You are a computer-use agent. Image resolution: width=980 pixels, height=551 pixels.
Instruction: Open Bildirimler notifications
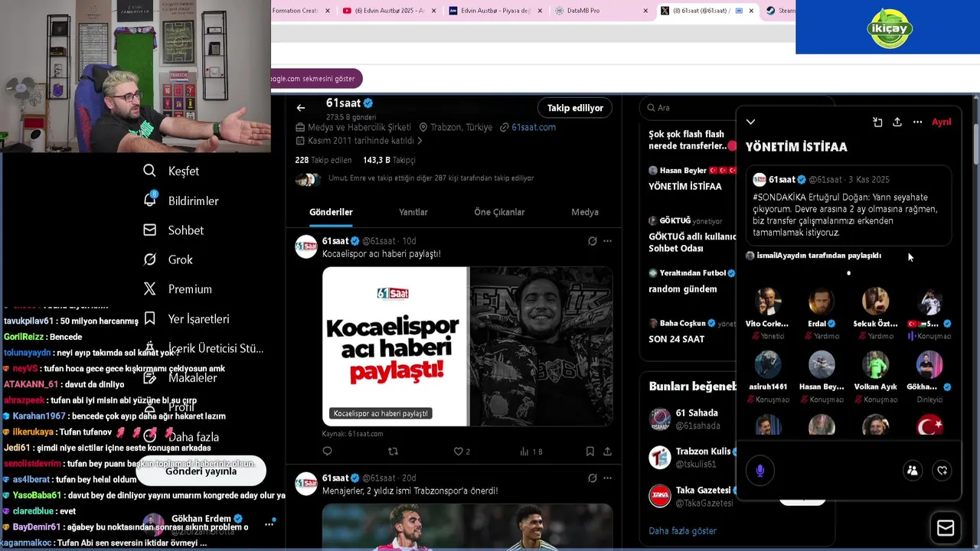point(181,201)
